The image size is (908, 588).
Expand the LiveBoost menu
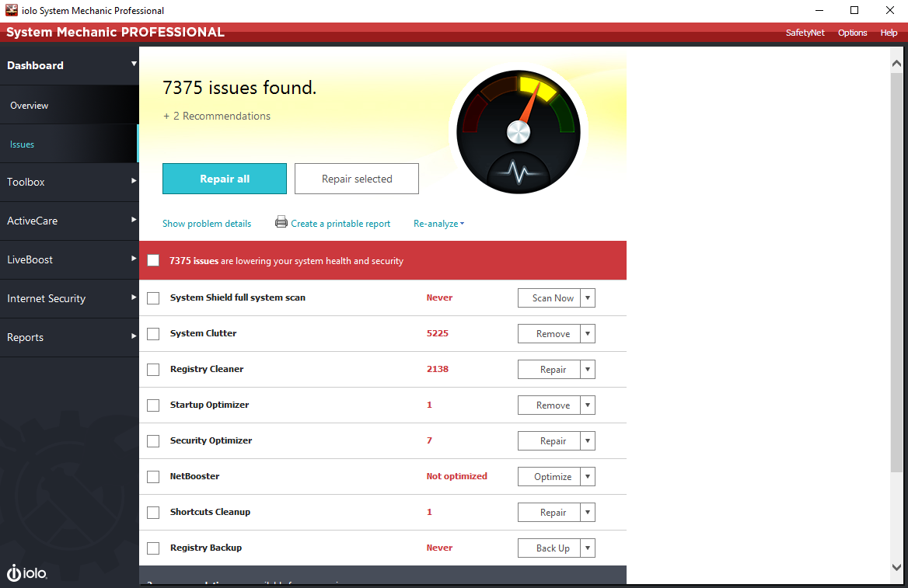point(69,260)
